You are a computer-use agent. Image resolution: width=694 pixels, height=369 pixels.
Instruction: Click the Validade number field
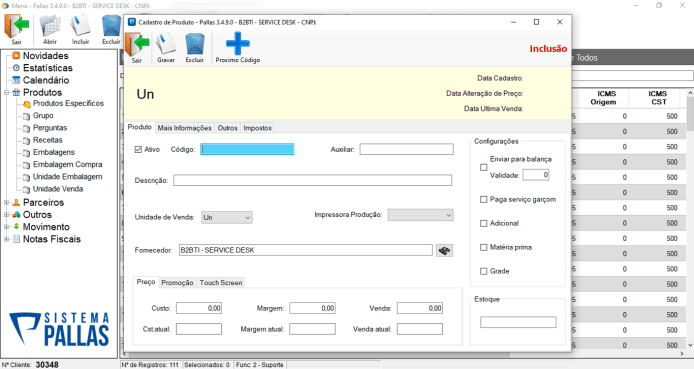[536, 175]
